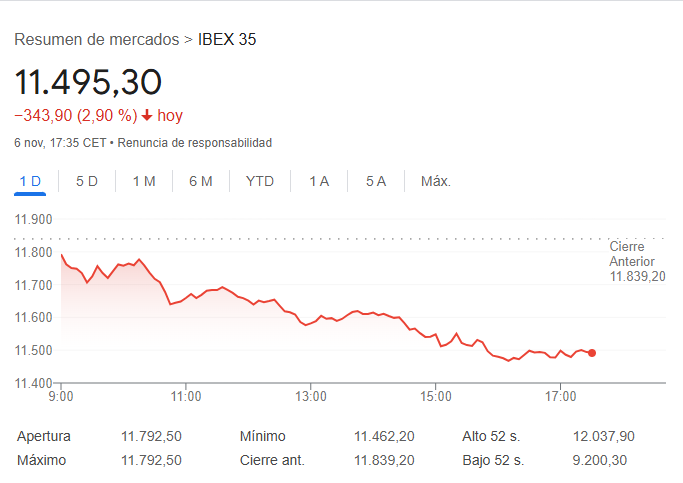This screenshot has width=683, height=483.
Task: Click the Mínimo value 11.462,20
Action: pos(384,436)
